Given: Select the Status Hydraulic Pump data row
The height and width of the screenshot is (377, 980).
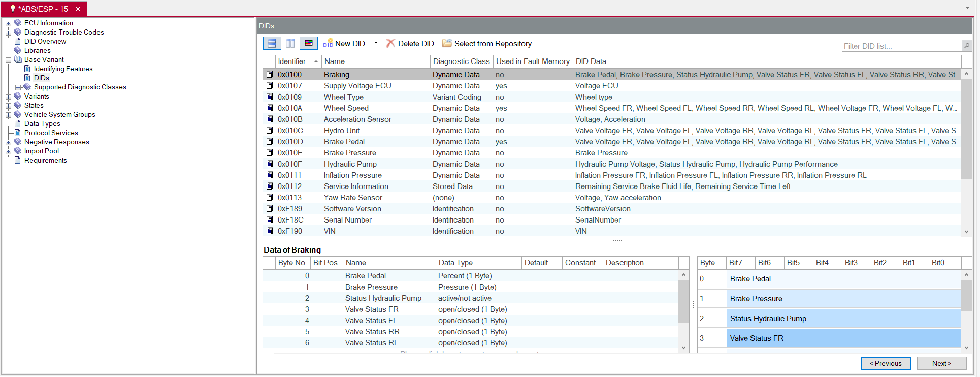Looking at the screenshot, I should pos(471,298).
